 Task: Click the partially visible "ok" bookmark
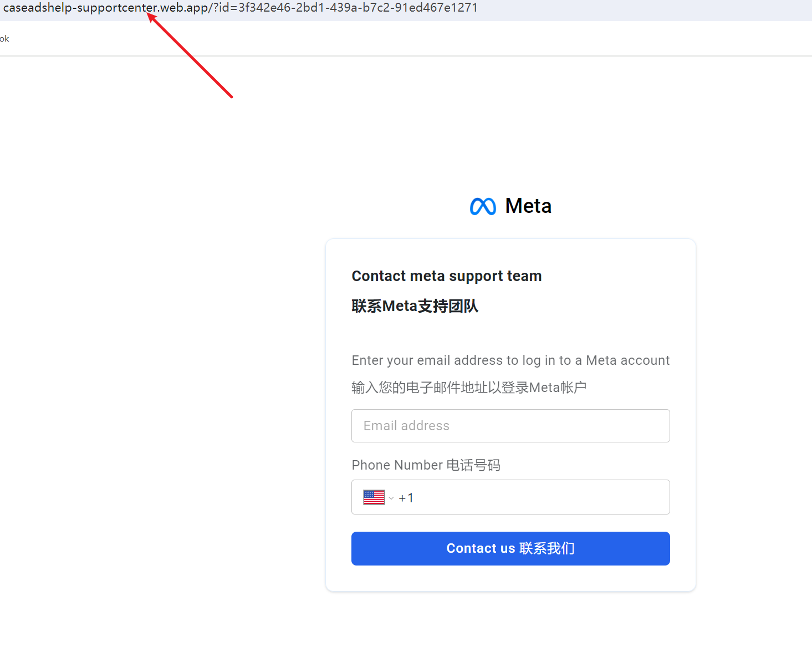[x=4, y=39]
